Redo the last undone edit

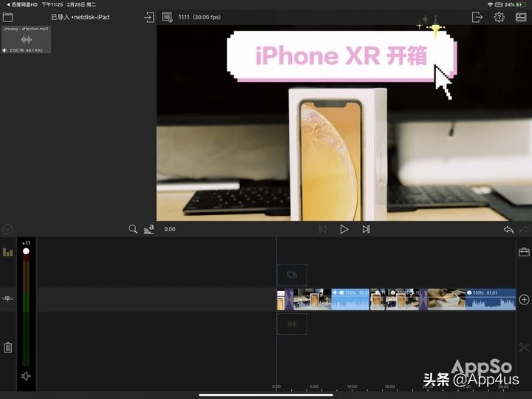click(524, 230)
